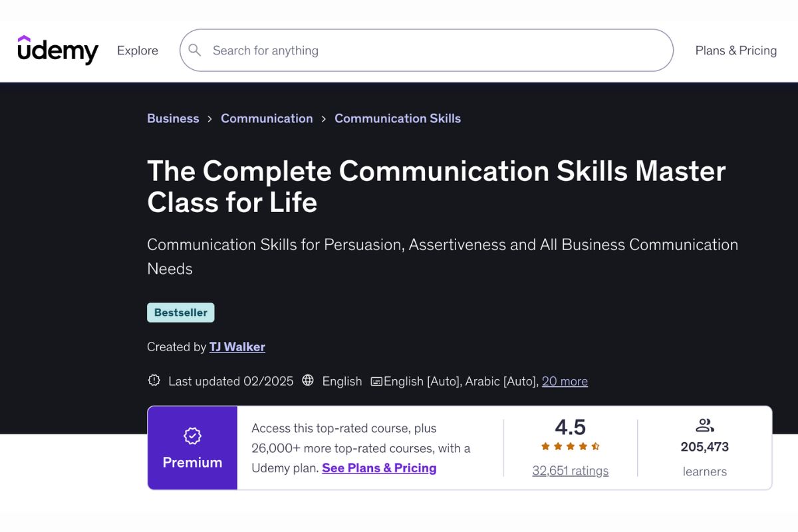
Task: Open instructor TJ Walker profile
Action: point(237,346)
